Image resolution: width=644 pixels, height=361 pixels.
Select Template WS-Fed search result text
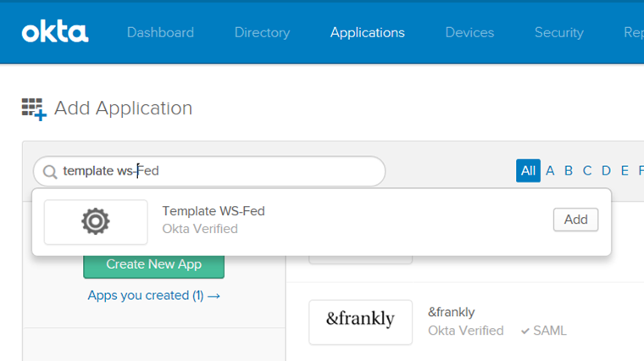[214, 211]
